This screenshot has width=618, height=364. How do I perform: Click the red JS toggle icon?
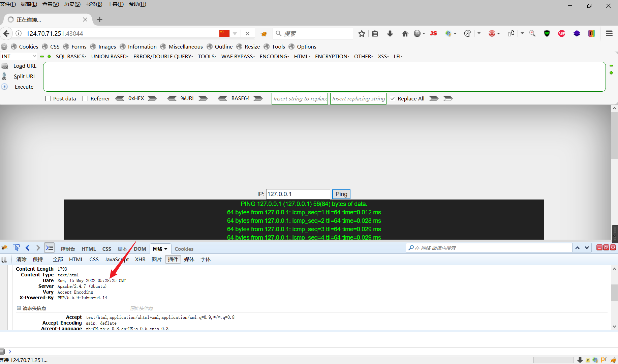[433, 33]
